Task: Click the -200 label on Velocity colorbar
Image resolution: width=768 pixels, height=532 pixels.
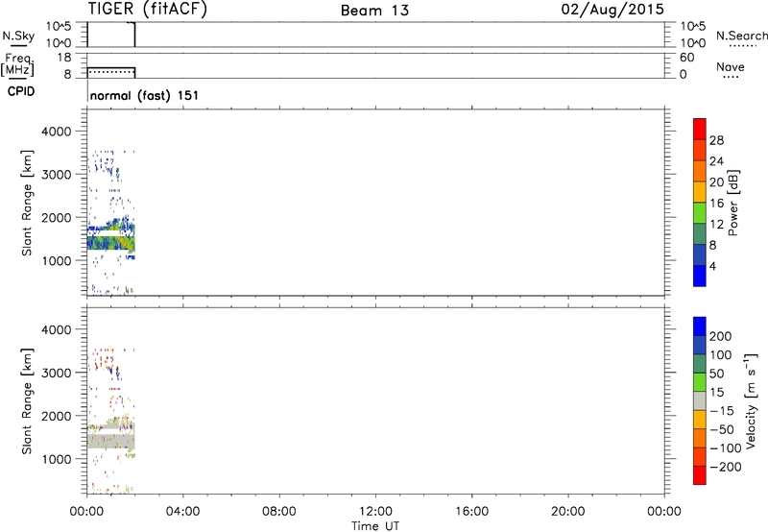Action: coord(725,467)
